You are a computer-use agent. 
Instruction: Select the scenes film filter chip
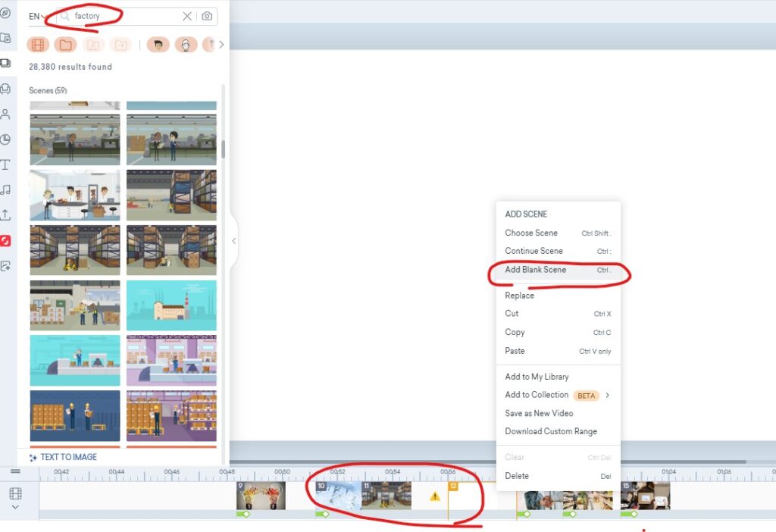(38, 45)
